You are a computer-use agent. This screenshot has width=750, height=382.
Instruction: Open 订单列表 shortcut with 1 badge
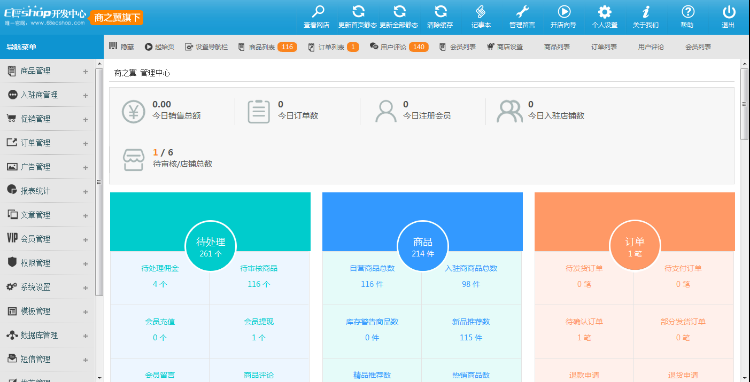click(333, 47)
